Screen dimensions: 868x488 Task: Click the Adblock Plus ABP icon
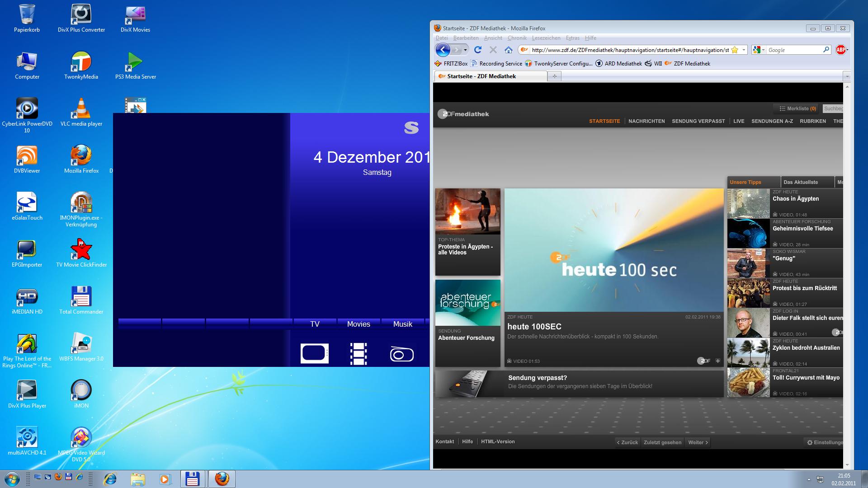pos(840,50)
